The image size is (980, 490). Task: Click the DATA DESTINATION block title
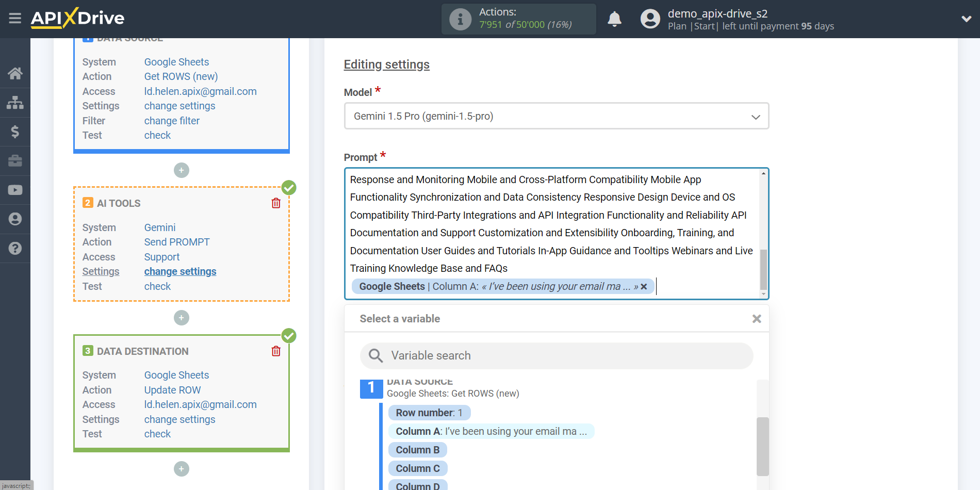click(143, 351)
